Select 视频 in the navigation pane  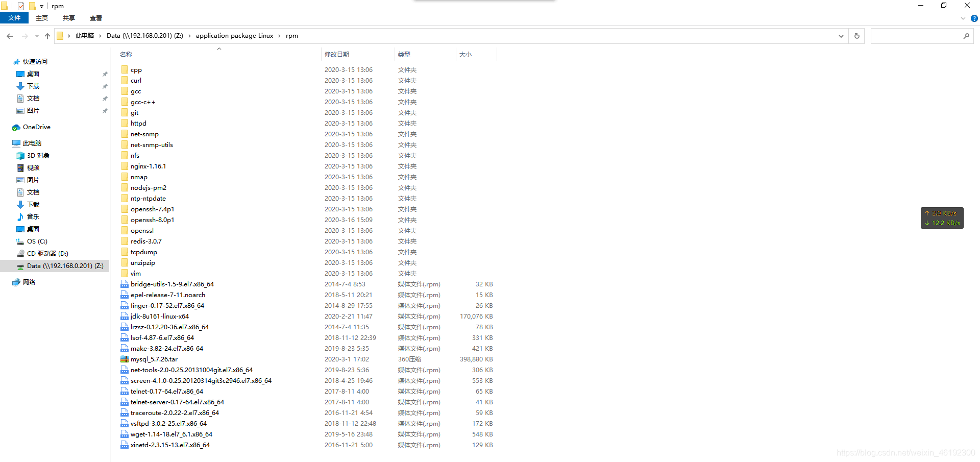33,168
